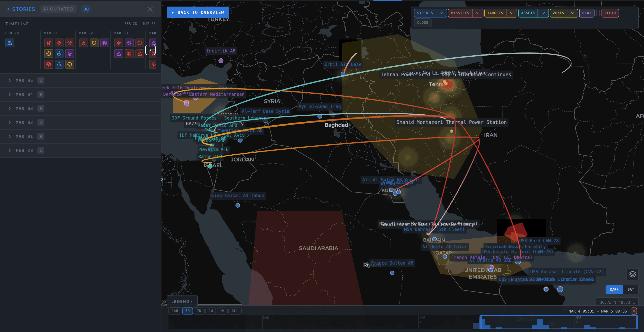This screenshot has width=644, height=332.
Task: Open the radiation event icon under MAR 01
Action: click(69, 43)
